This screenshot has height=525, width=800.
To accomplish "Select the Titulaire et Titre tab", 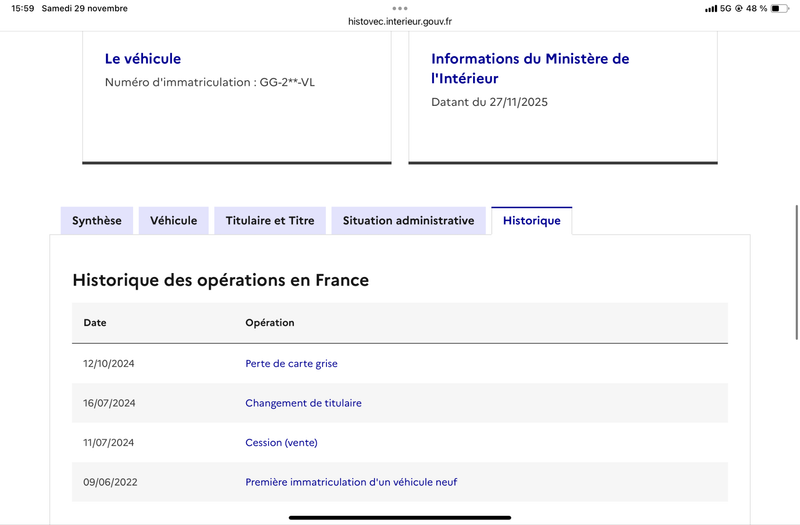I will click(270, 221).
